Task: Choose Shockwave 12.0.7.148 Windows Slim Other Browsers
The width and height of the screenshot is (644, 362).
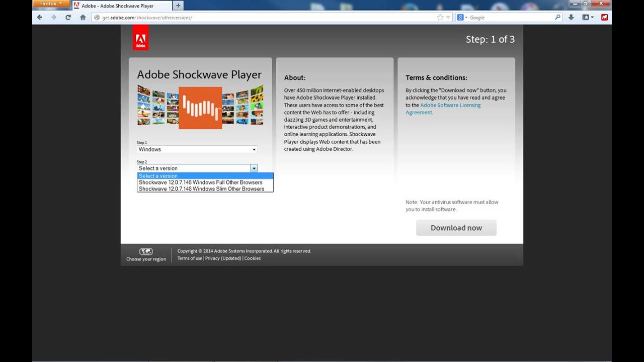Action: [205, 189]
